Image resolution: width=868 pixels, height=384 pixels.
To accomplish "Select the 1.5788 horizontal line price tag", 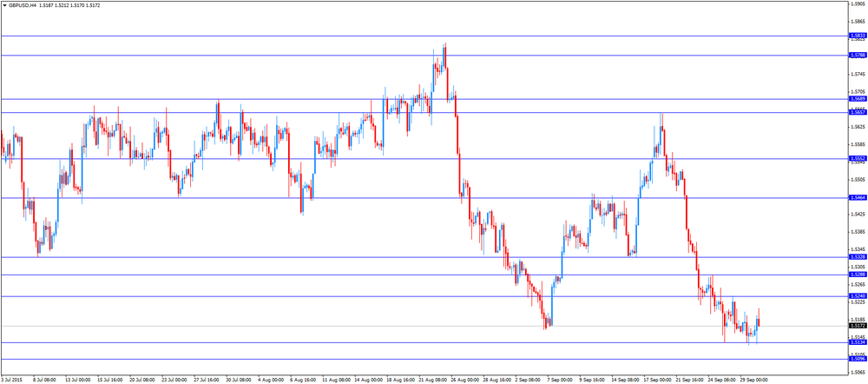I will tap(858, 56).
